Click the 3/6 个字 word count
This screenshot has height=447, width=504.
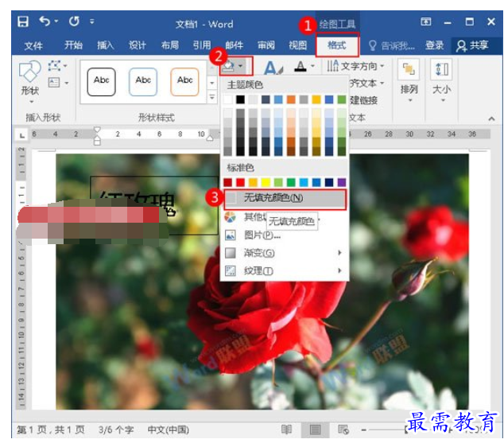[116, 430]
